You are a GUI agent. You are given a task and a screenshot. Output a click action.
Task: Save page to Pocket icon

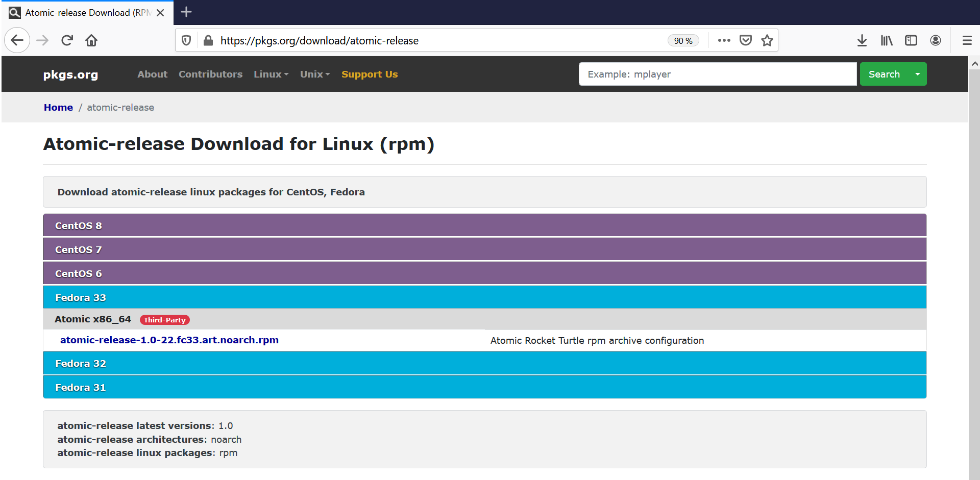746,40
